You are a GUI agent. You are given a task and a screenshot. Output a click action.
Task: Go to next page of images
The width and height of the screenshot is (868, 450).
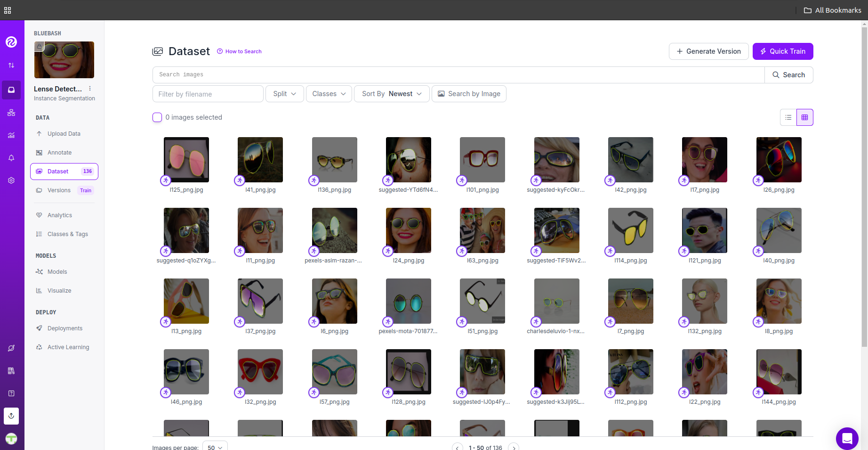click(514, 448)
